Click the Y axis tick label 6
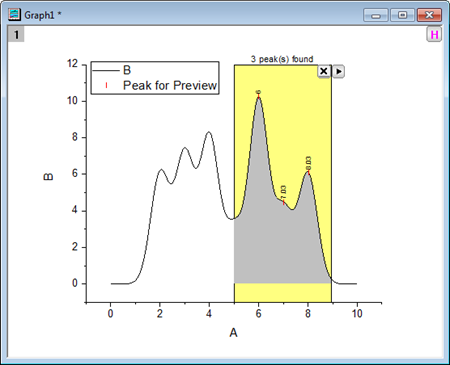 click(75, 173)
